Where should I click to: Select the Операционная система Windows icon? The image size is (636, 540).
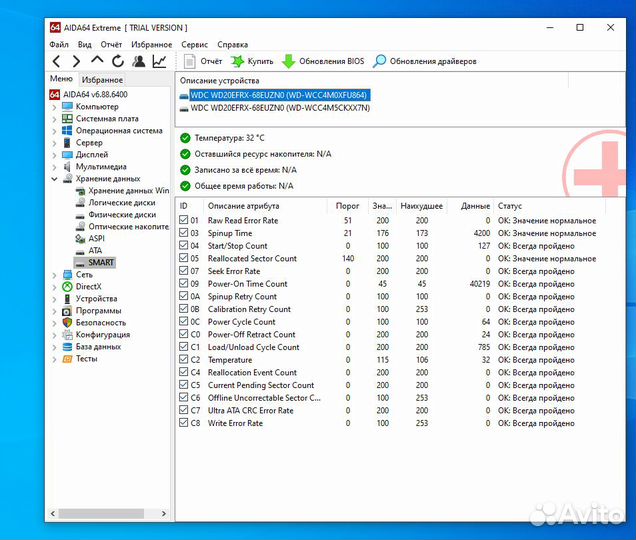tap(67, 131)
